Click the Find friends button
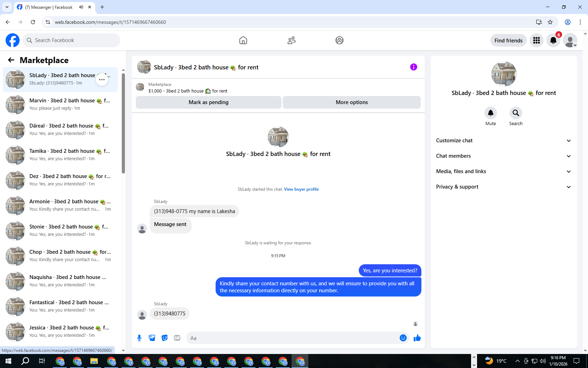Viewport: 588px width, 368px height. click(509, 40)
